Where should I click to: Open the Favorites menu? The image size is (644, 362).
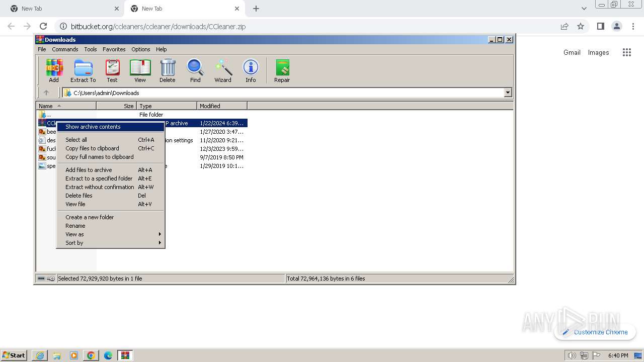pyautogui.click(x=114, y=49)
